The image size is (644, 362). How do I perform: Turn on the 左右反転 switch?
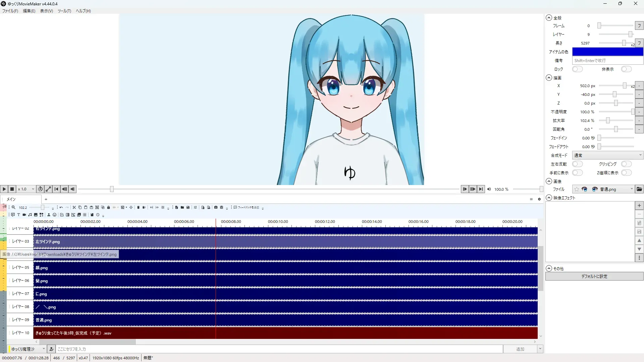pos(577,164)
